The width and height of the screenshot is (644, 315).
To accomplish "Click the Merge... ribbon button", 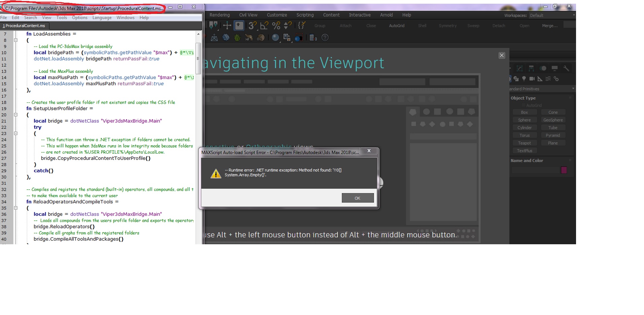I will [549, 26].
